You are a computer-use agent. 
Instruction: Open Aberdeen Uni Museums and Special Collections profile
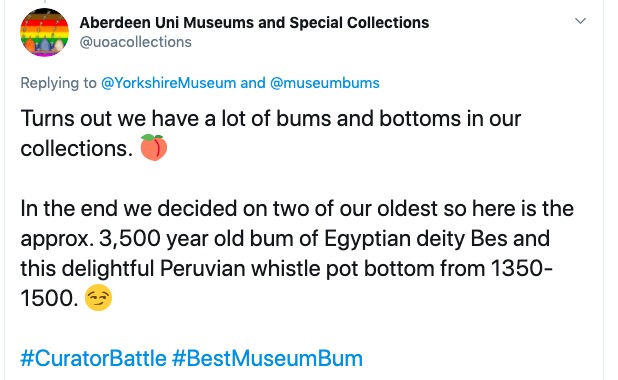click(254, 23)
